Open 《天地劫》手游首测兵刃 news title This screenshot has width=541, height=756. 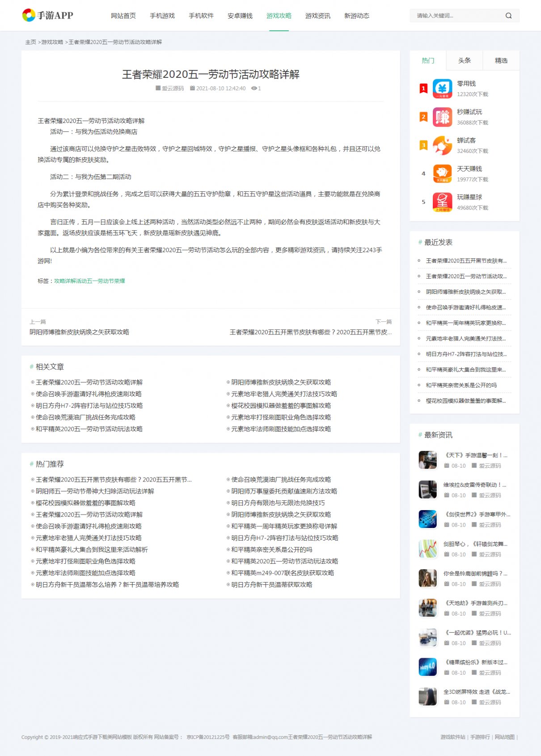(x=475, y=603)
